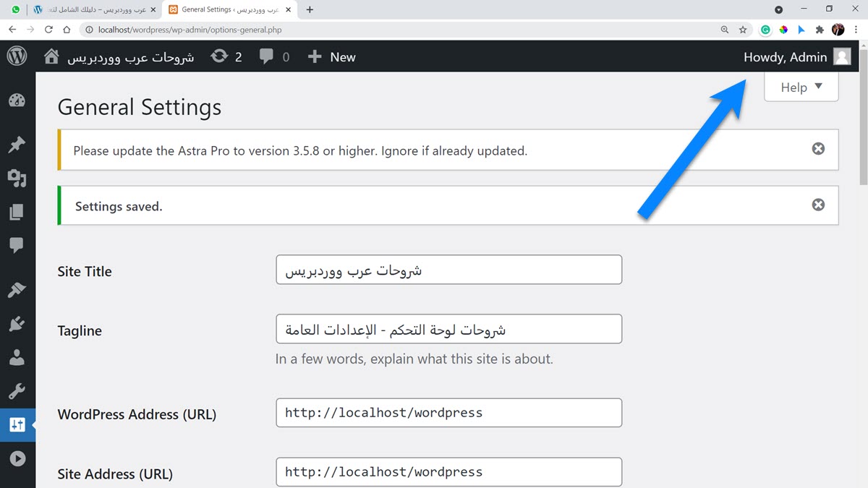Click the WordPress logo in admin bar
This screenshot has height=488, width=868.
coord(17,56)
